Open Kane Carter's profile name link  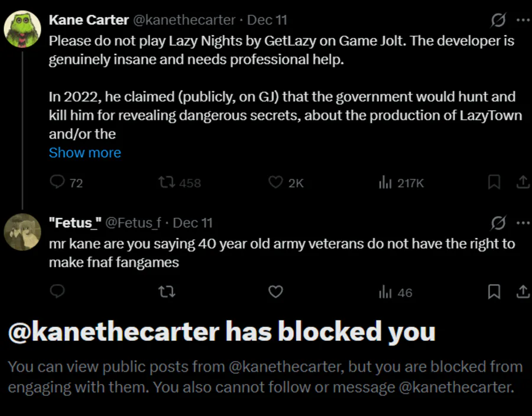(x=89, y=20)
